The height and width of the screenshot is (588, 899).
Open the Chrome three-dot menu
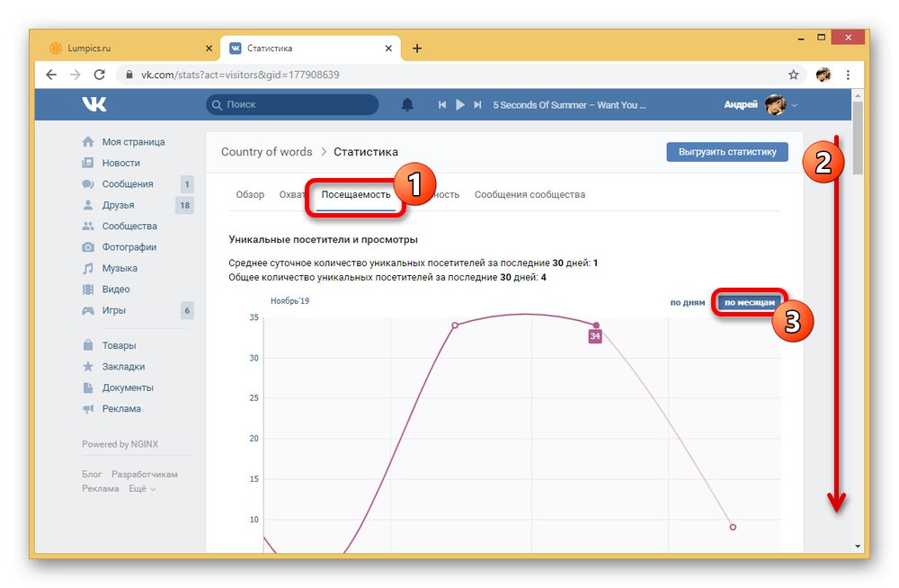point(848,75)
